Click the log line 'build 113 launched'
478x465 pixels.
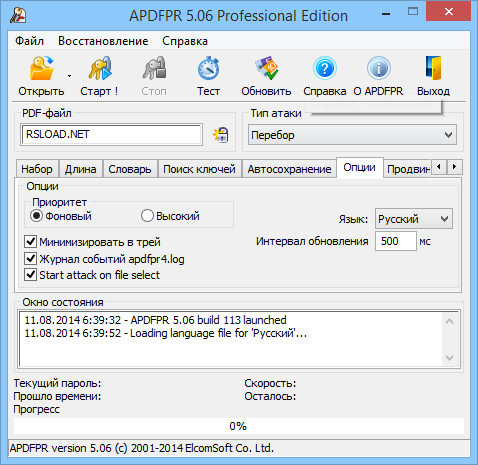tap(155, 320)
